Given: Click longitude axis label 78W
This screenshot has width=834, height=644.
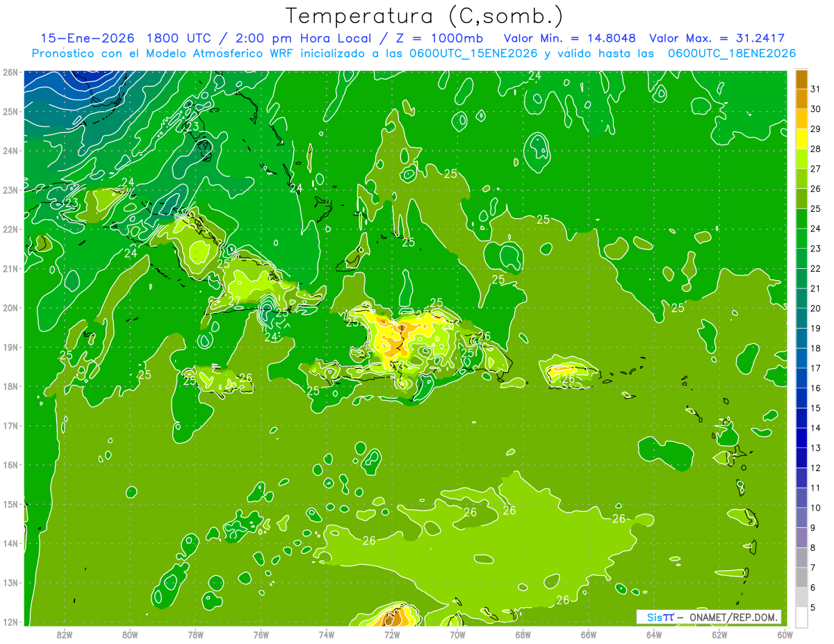Looking at the screenshot, I should coord(195,634).
